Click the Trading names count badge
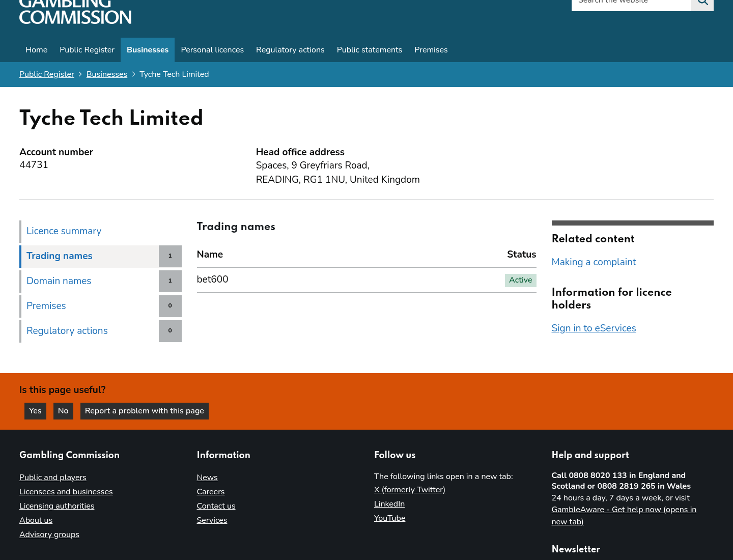 click(170, 256)
